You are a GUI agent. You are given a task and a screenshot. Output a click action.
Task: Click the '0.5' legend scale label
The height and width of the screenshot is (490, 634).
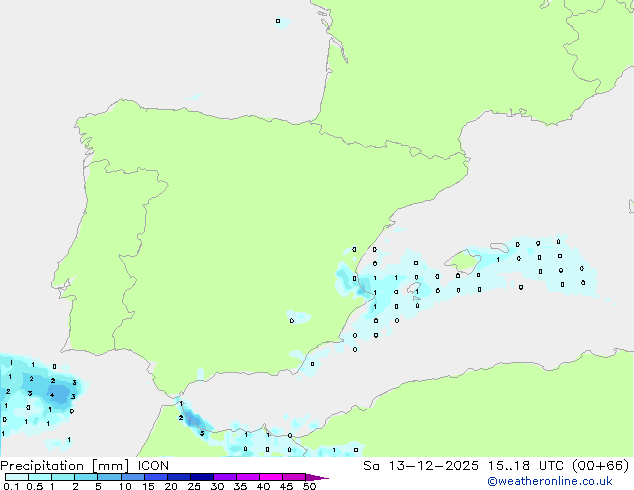click(35, 486)
